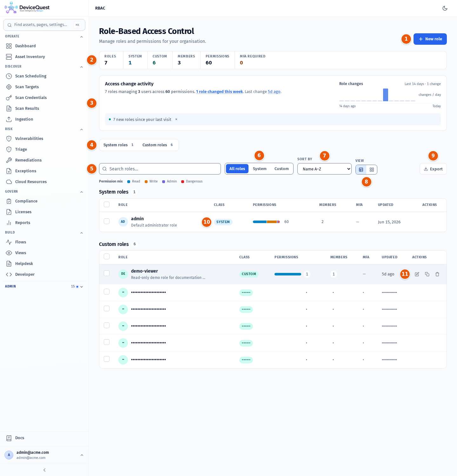
Task: Collapse sidebar using bottom chevron
Action: (x=44, y=470)
